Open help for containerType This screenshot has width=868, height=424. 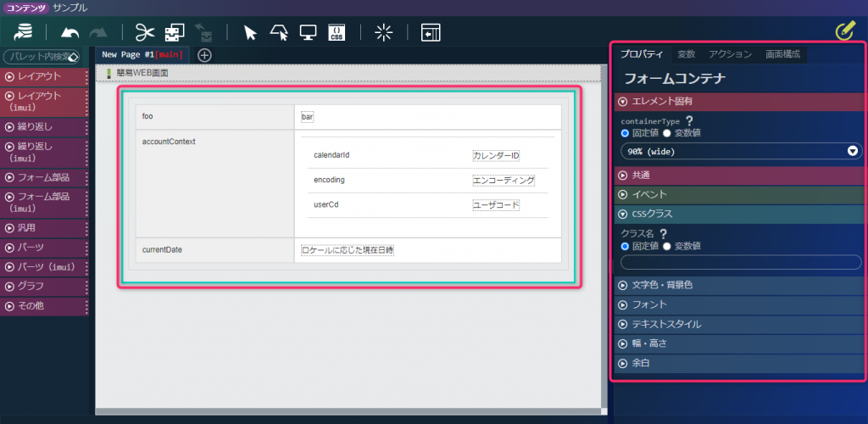[x=689, y=120]
